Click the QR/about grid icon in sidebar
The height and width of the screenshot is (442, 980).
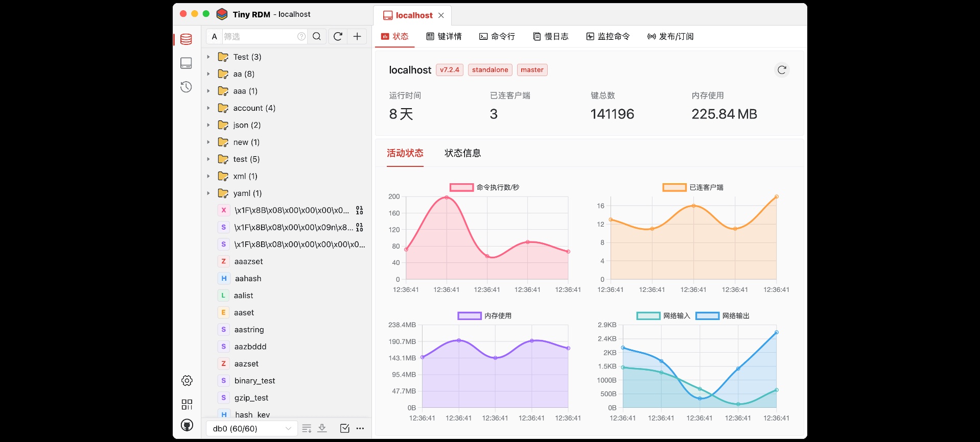[187, 404]
